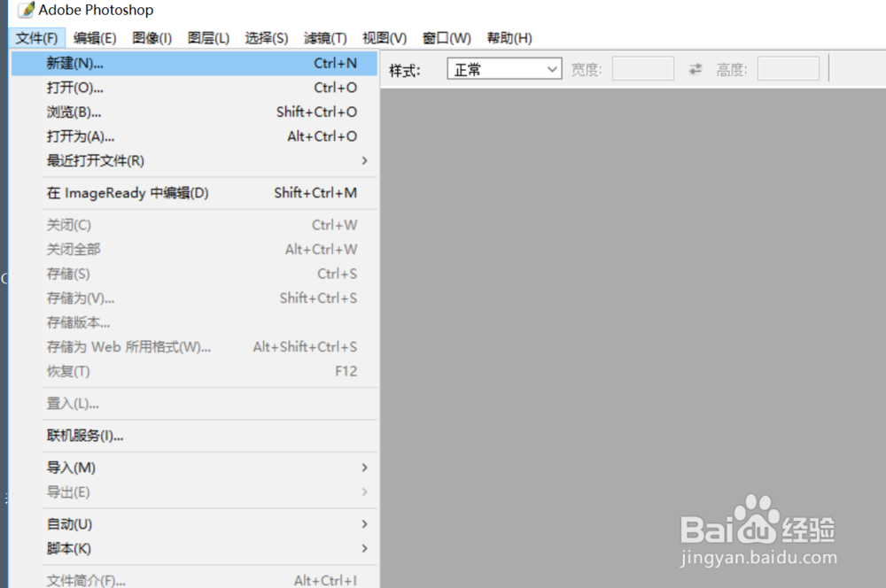Click the 恢复(T) menu entry

194,371
